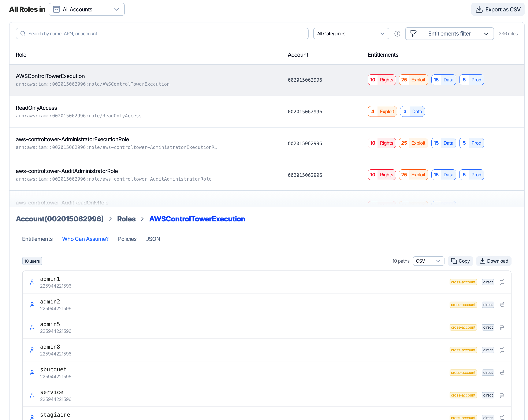
Task: Click the Account column header
Action: click(298, 55)
